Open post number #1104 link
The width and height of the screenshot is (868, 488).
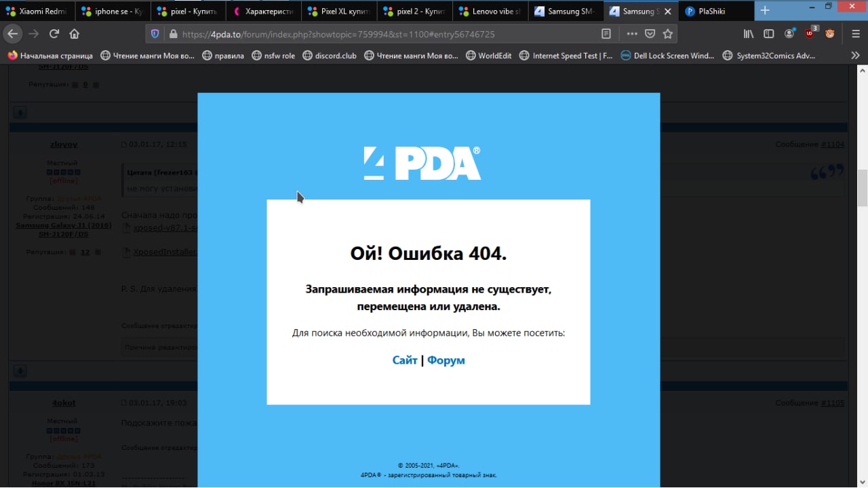[x=833, y=145]
